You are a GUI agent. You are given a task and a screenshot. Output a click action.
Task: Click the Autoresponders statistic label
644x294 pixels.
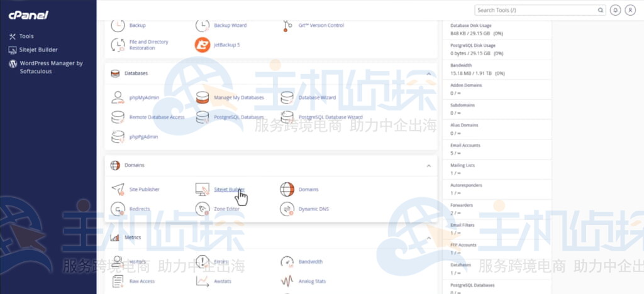(466, 185)
